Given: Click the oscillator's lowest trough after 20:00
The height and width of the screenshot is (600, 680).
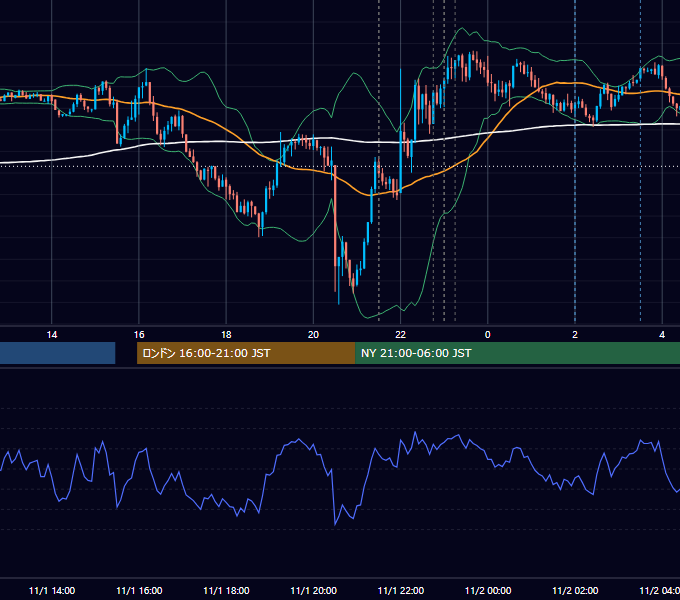Looking at the screenshot, I should coord(335,524).
